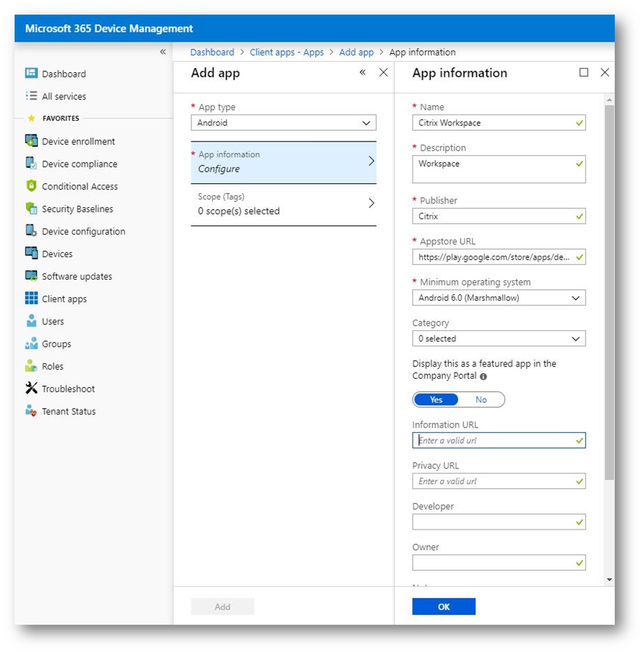Open Conditional Access shield icon

coord(31,186)
